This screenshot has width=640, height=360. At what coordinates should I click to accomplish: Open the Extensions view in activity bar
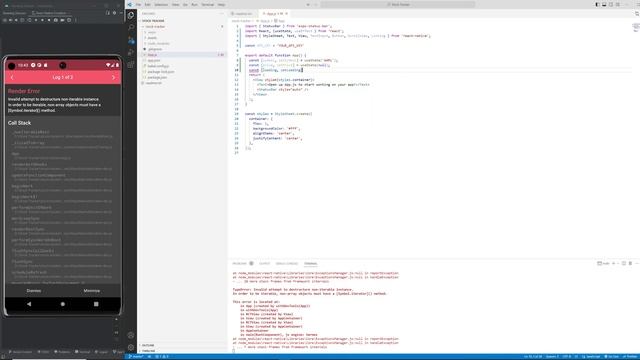coord(131,64)
